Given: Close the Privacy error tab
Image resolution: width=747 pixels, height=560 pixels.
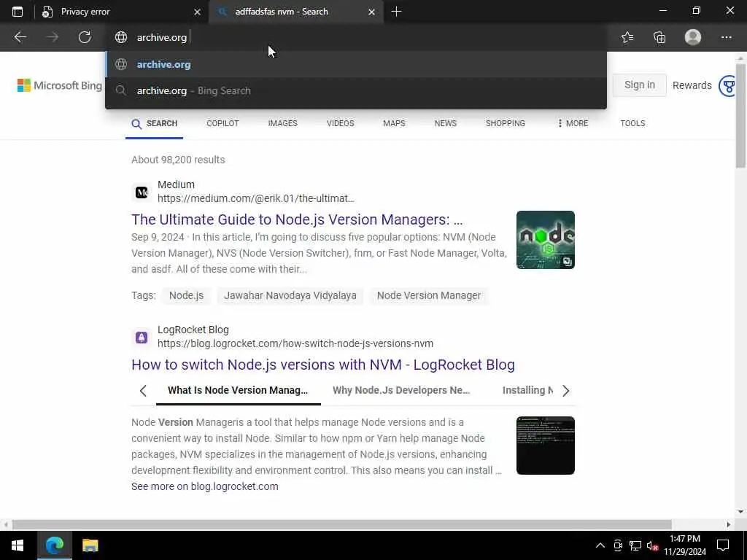Looking at the screenshot, I should (197, 12).
